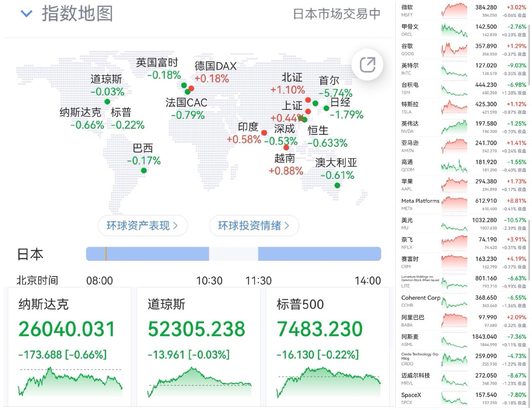The width and height of the screenshot is (532, 410).
Task: Select the 日经 green dot on the map
Action: point(326,108)
